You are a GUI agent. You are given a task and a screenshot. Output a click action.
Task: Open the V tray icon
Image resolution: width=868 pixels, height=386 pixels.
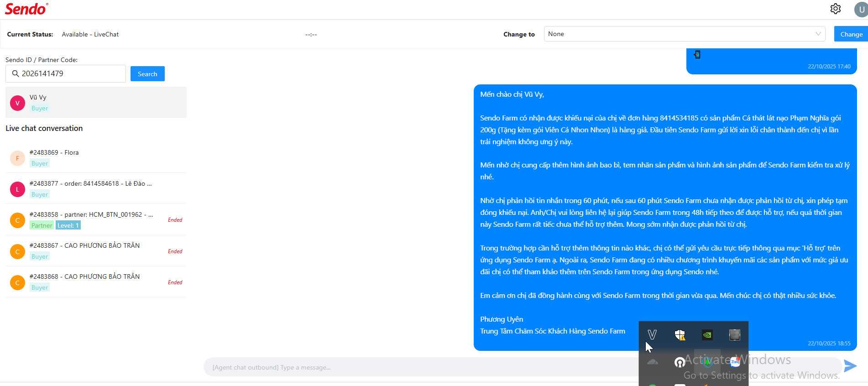[x=652, y=334]
